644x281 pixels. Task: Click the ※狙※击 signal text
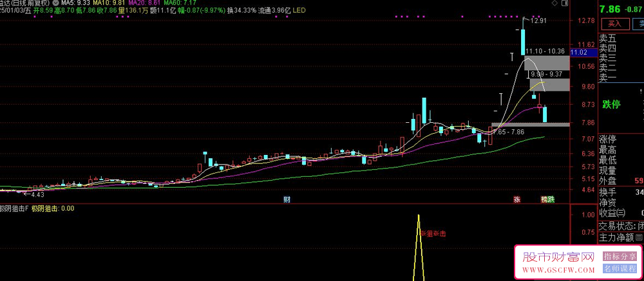click(433, 234)
